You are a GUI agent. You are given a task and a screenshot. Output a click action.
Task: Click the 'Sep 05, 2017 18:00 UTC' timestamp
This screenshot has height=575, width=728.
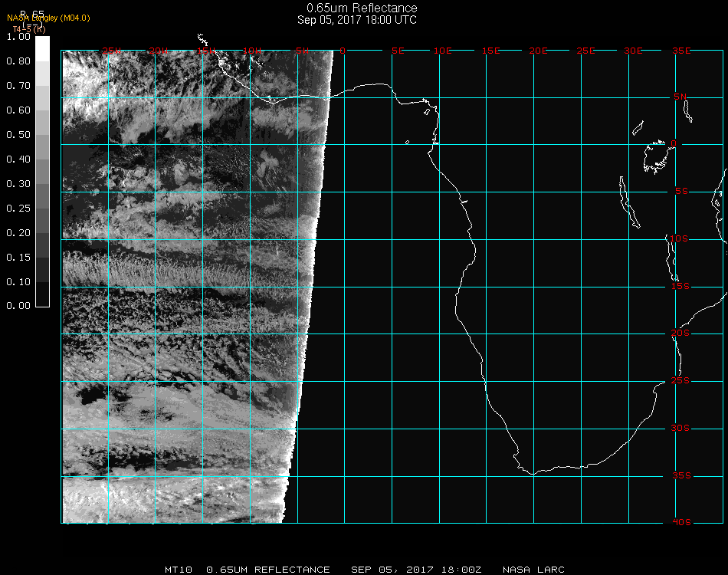(357, 20)
